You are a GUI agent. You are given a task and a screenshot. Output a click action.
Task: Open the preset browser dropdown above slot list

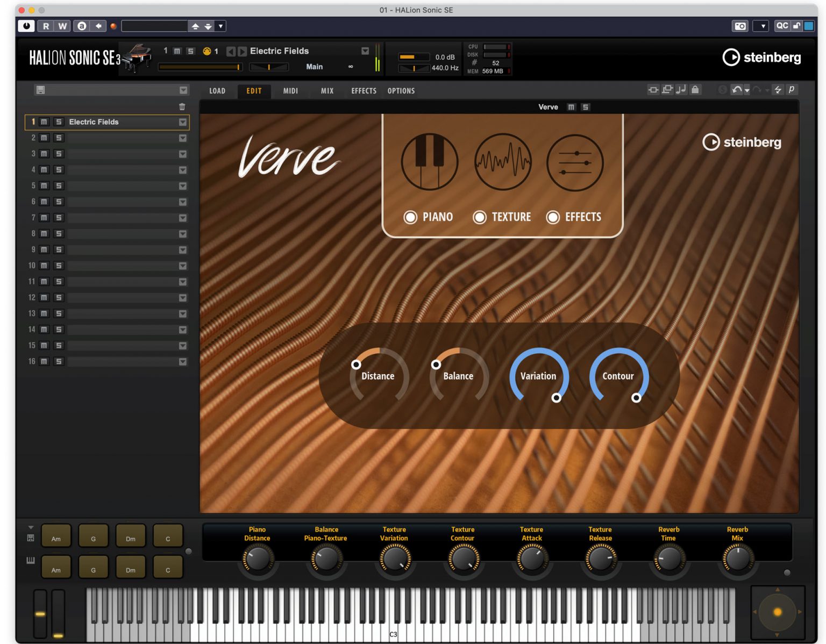pyautogui.click(x=183, y=90)
